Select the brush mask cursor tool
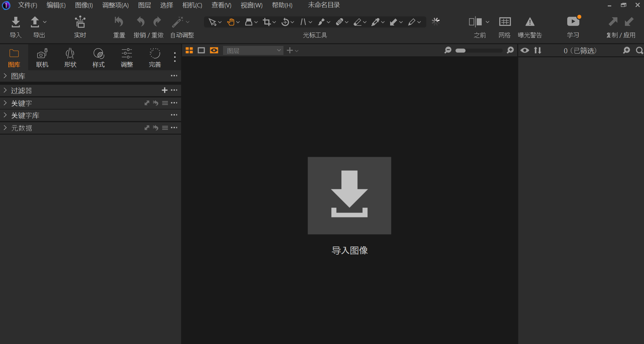 (321, 22)
